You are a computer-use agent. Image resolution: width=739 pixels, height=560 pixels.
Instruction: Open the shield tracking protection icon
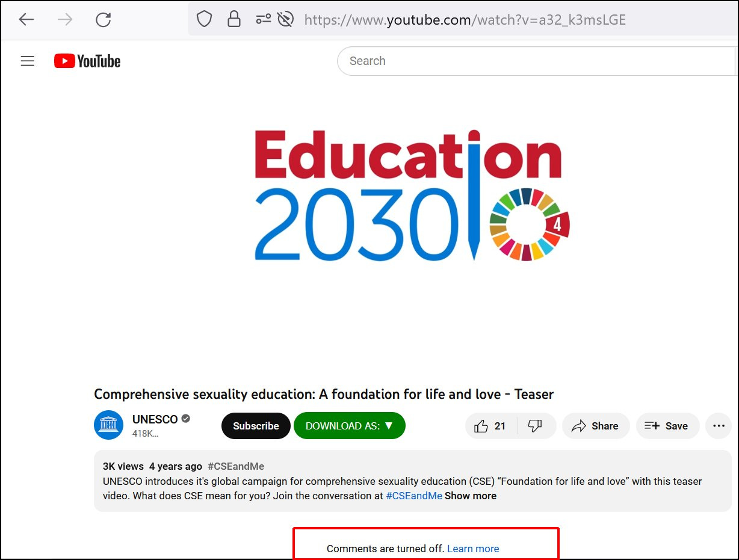(205, 20)
